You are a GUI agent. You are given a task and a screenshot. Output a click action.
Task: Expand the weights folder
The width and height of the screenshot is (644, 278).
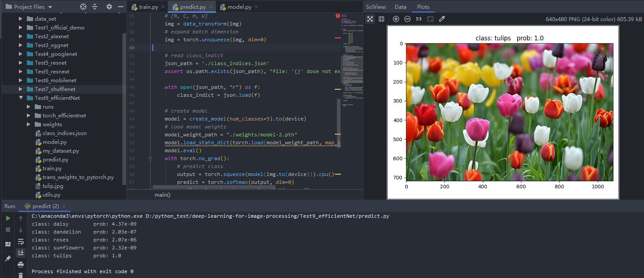(29, 124)
